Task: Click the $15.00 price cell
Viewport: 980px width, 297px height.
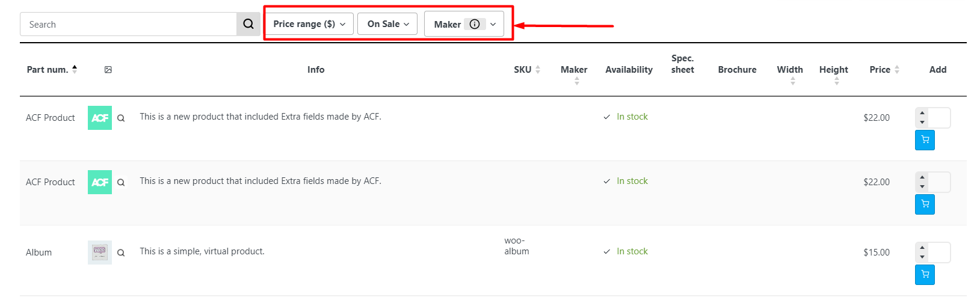Action: pos(877,253)
